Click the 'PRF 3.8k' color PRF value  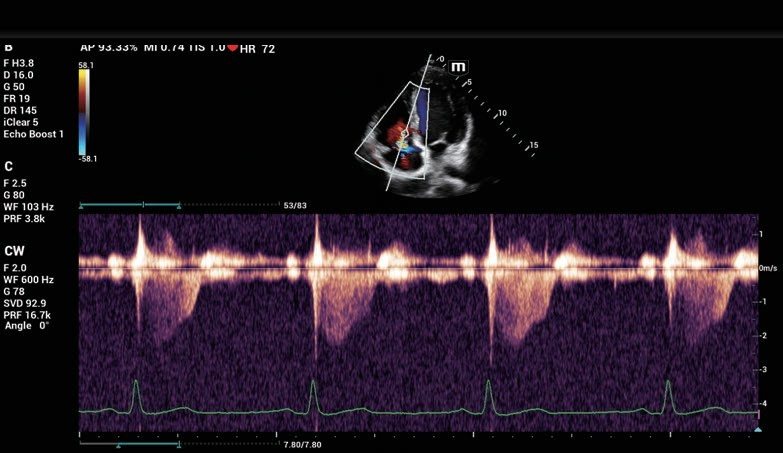[24, 219]
